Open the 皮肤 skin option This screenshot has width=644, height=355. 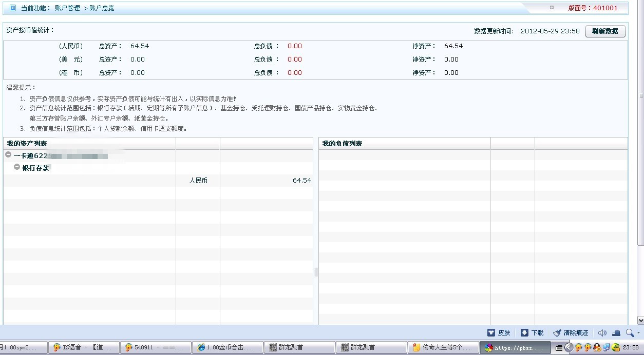[x=499, y=333]
